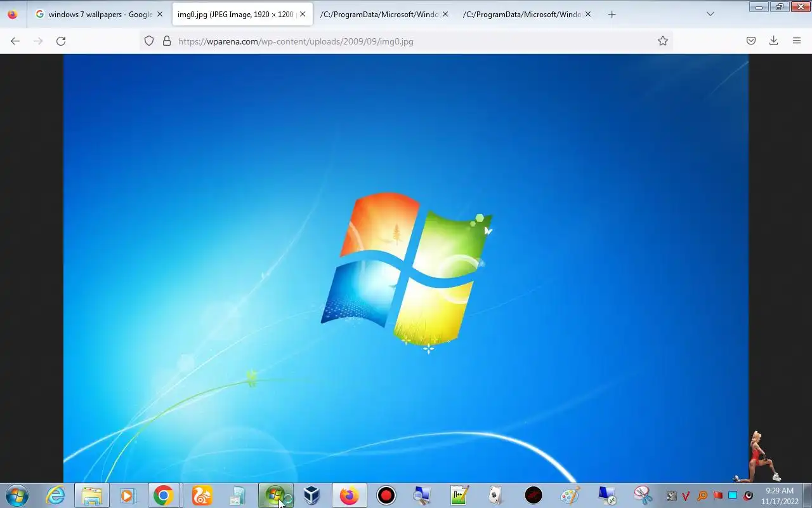Screen dimensions: 812x508
Task: Click the Firefox logo at tab strip start
Action: [13, 14]
